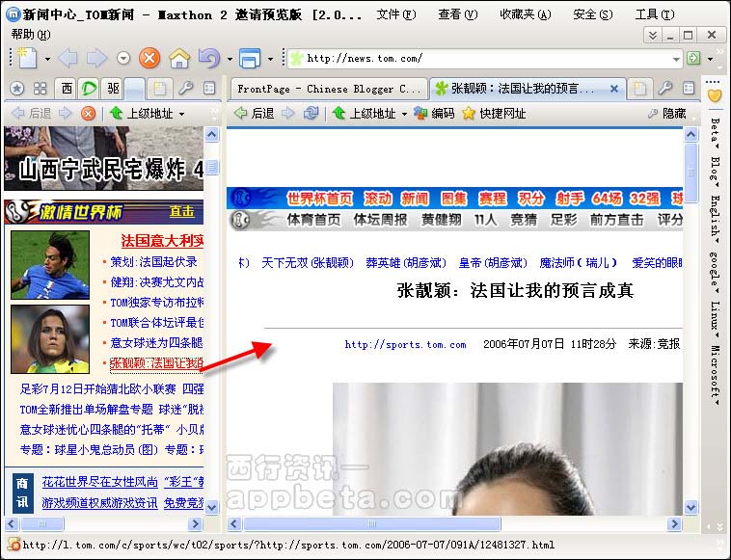The image size is (731, 560).
Task: Open 快捷网址 quick links
Action: click(494, 113)
